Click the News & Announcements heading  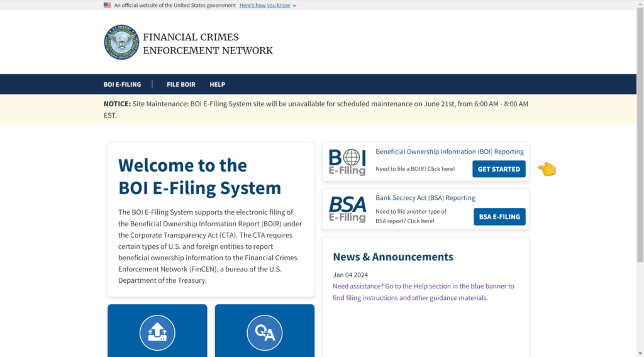[393, 257]
